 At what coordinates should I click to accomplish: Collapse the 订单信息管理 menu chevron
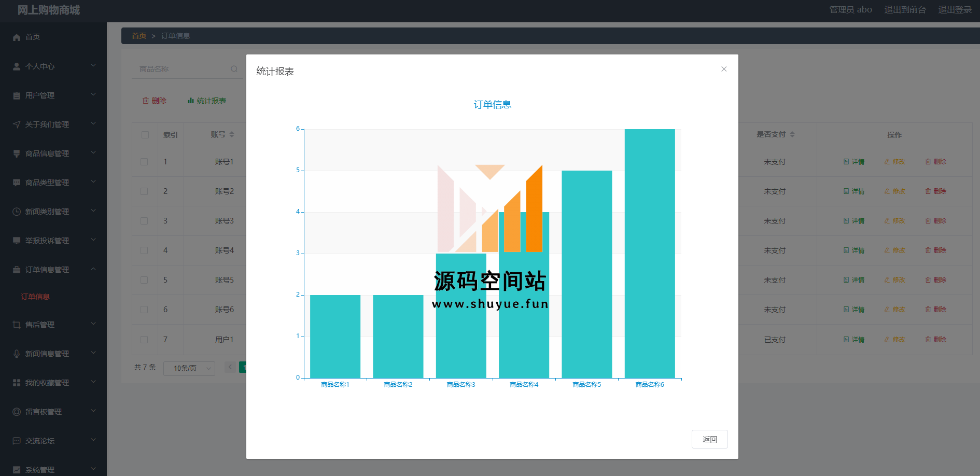click(x=93, y=269)
